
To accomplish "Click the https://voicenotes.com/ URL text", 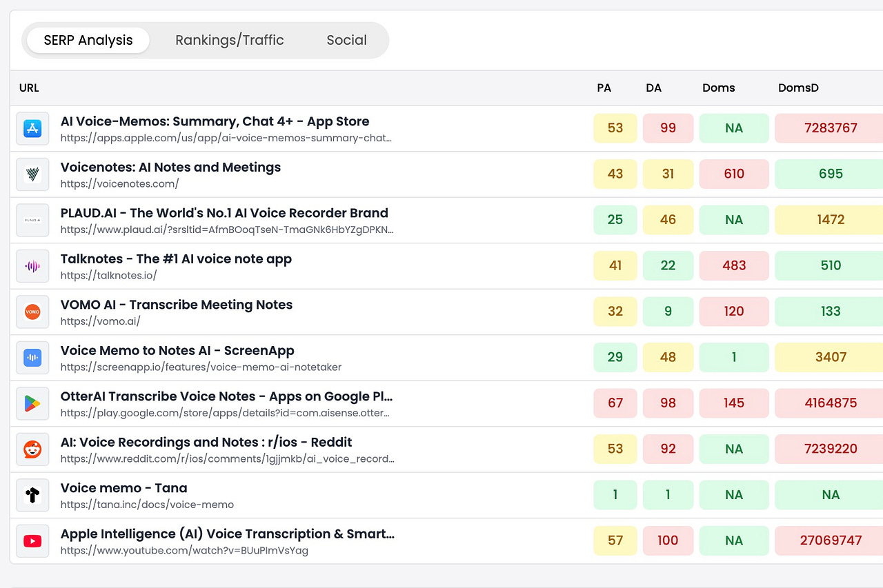I will pos(120,183).
